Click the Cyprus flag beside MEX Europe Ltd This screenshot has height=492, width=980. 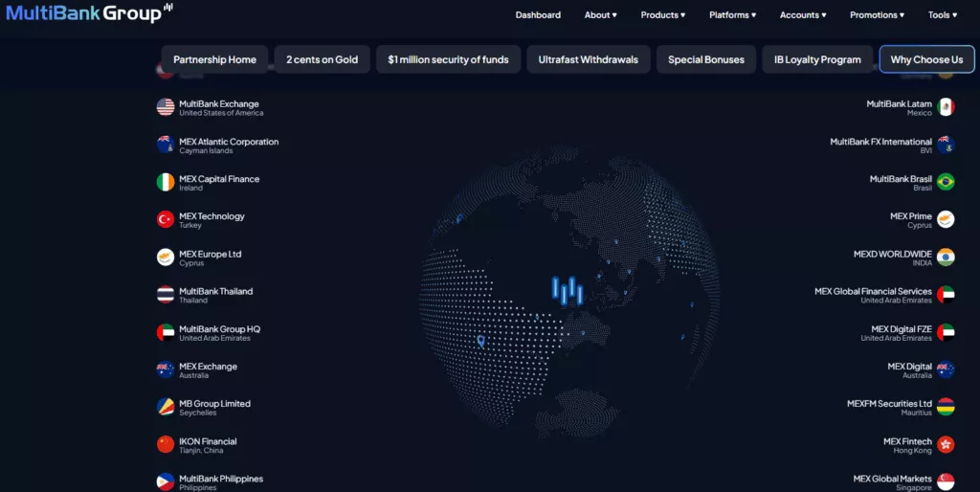tap(166, 257)
